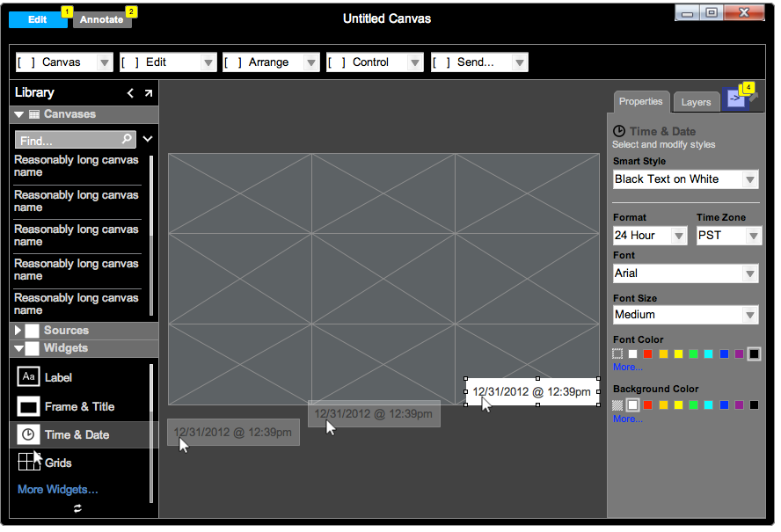Pick orange Font Color swatch

coord(663,354)
